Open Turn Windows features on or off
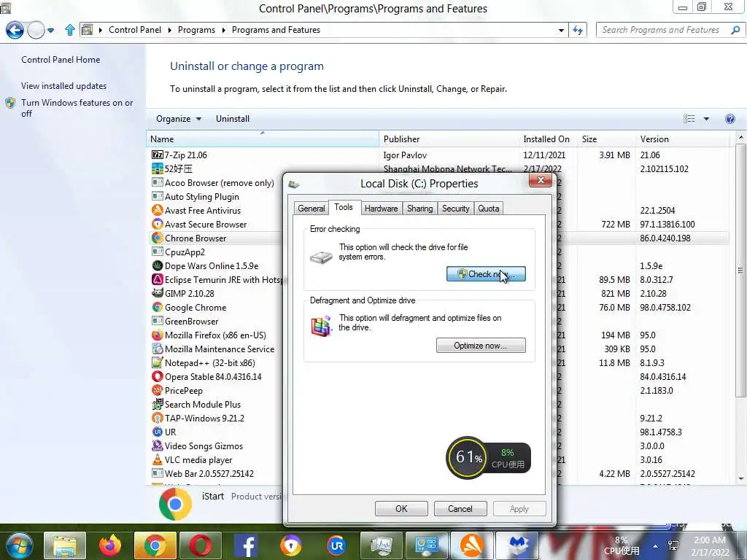747x560 pixels. click(77, 108)
